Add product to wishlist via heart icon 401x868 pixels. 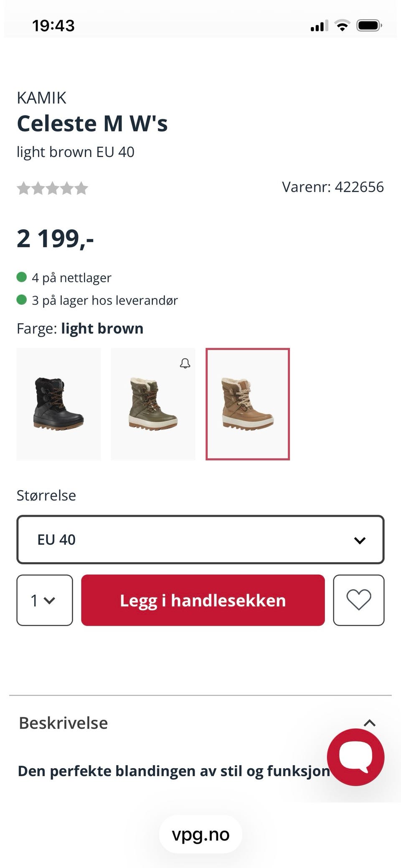tap(359, 601)
